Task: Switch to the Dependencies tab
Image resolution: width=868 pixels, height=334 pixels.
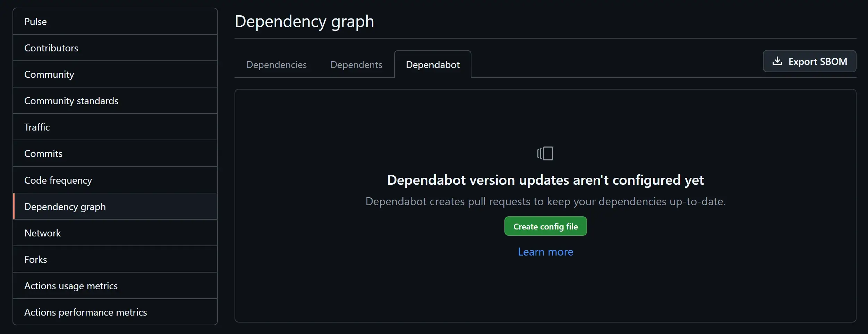Action: (x=276, y=65)
